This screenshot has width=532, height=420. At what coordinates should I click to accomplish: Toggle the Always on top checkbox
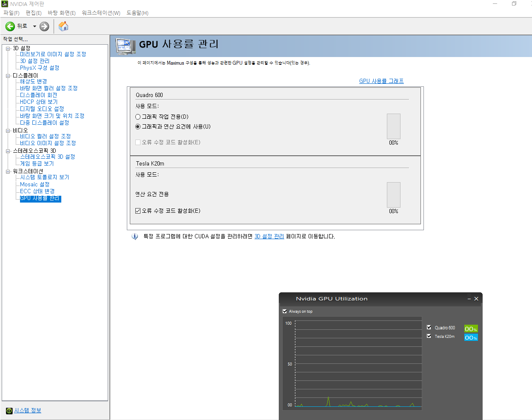coord(285,311)
